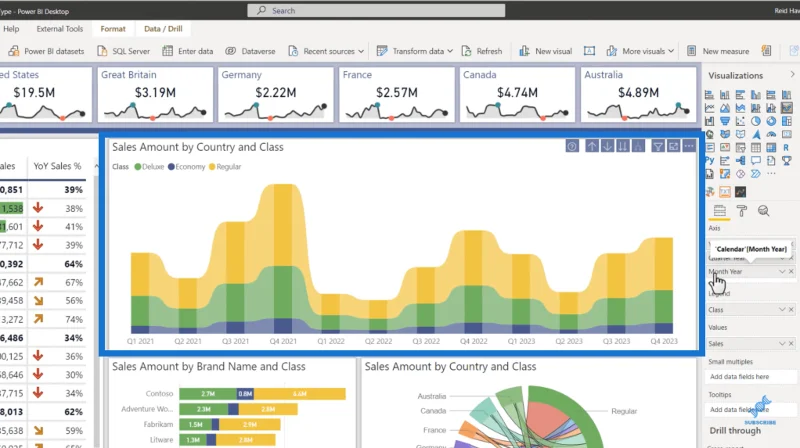Choose the filled map visual icon
The image size is (800, 448).
[x=724, y=134]
